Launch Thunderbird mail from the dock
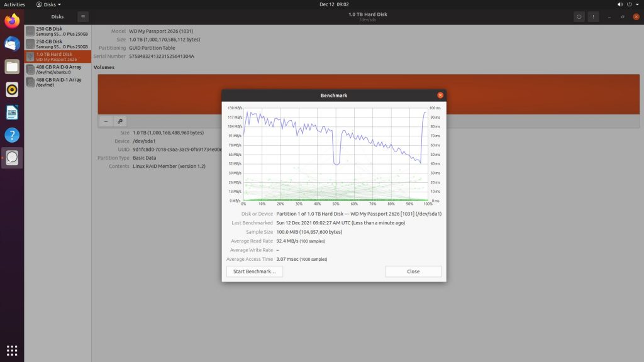This screenshot has width=644, height=362. (12, 44)
